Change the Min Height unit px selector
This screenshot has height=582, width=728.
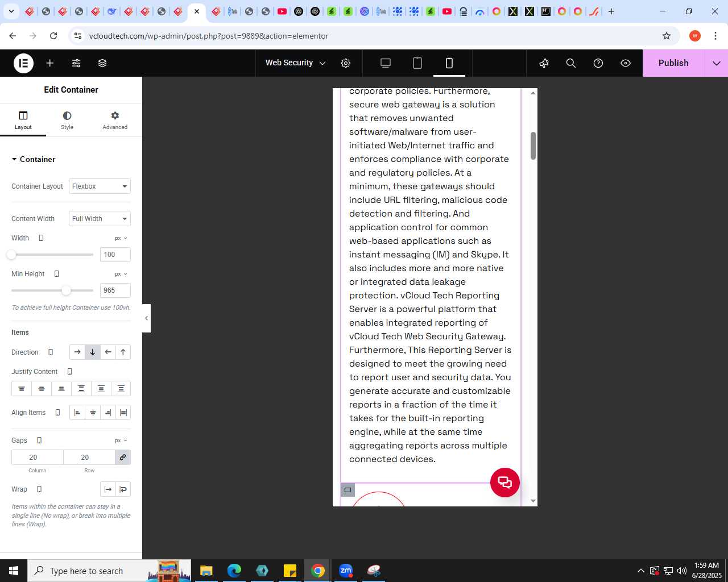coord(121,274)
